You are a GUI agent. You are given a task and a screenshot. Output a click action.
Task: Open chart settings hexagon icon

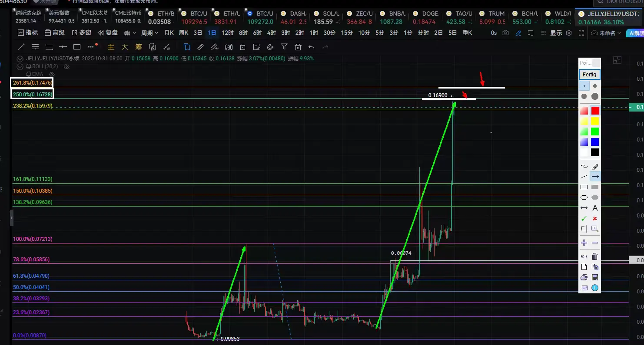[x=569, y=33]
